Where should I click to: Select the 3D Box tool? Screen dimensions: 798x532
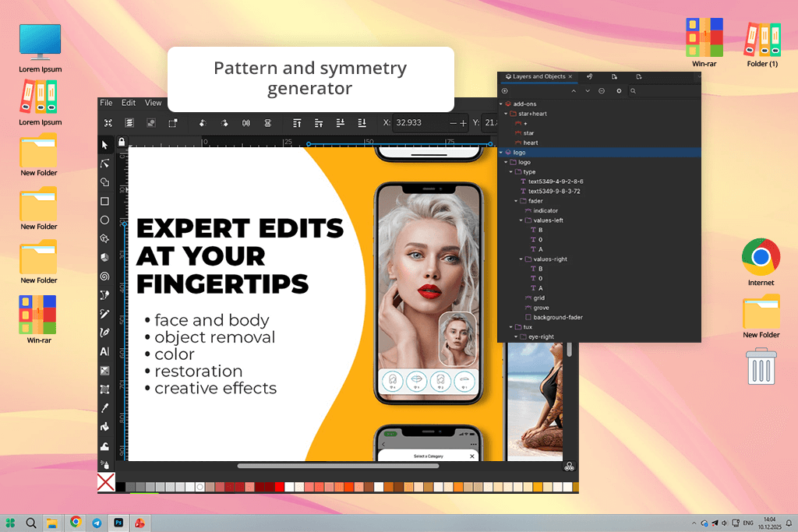(x=105, y=257)
